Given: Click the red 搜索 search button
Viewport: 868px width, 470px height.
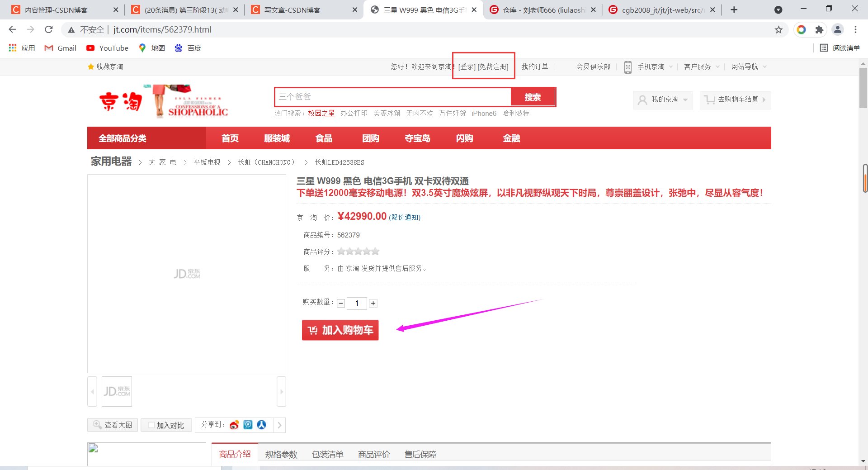Looking at the screenshot, I should pyautogui.click(x=533, y=97).
